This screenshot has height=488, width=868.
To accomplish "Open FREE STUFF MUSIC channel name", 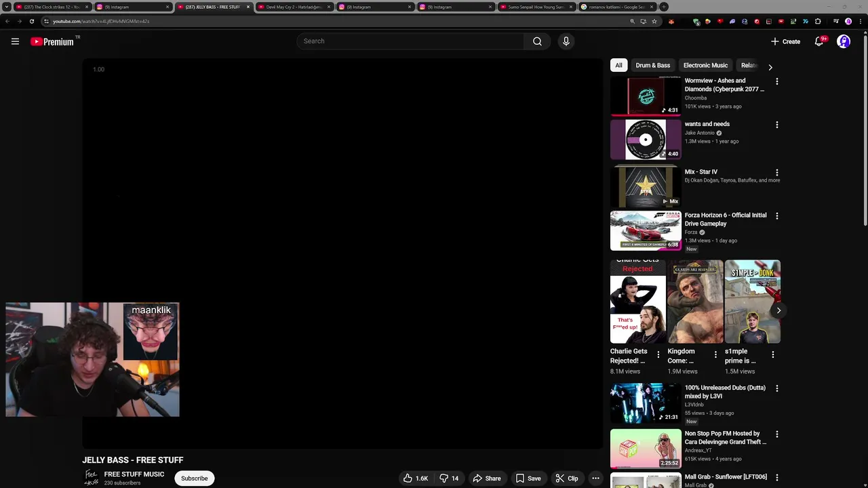I will 134,474.
